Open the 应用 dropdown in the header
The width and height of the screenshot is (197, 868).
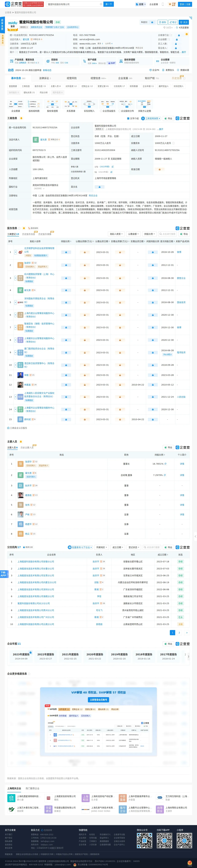click(141, 4)
